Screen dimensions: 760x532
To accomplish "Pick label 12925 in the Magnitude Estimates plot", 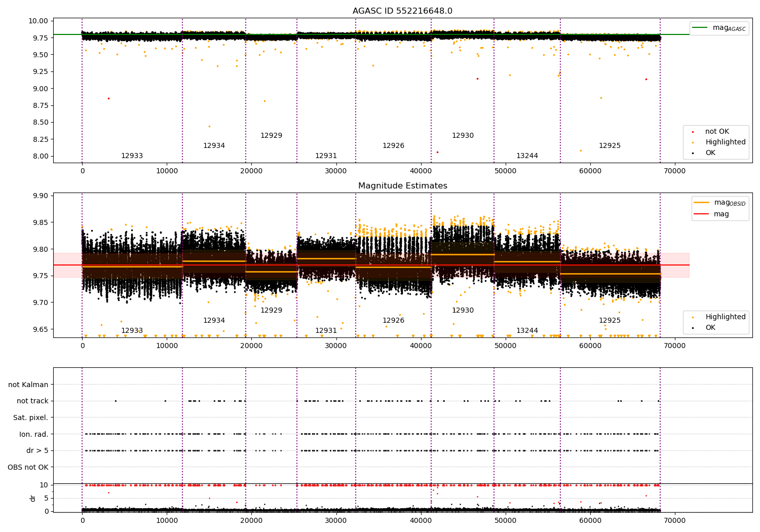I will (610, 321).
